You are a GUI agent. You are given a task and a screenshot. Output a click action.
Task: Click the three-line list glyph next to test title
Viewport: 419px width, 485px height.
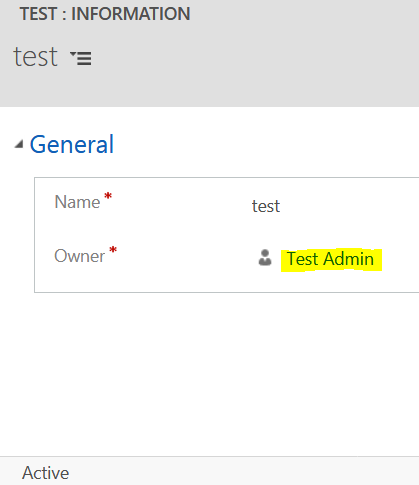point(84,59)
